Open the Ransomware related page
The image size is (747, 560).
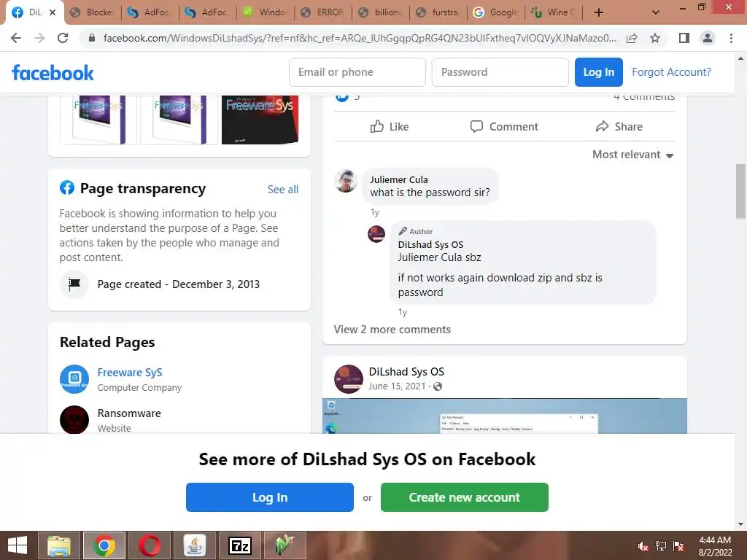(x=129, y=413)
